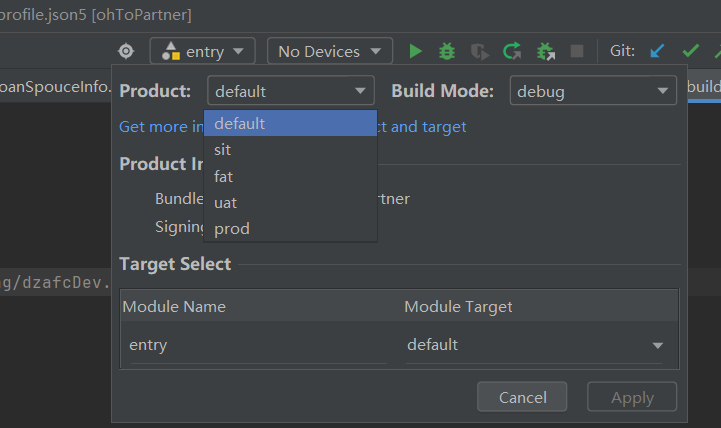Viewport: 721px width, 428px height.
Task: Open the No Devices dropdown
Action: tap(329, 51)
